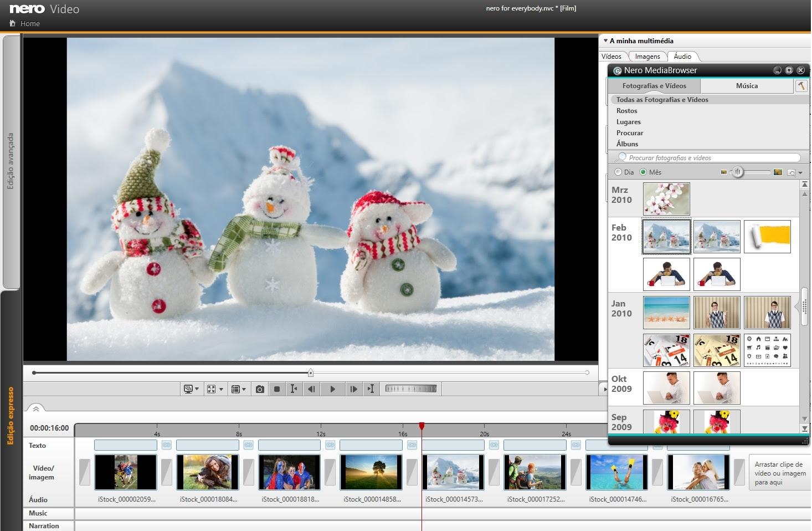Switch to Fotografias e Vídeos tab
The width and height of the screenshot is (812, 531).
[654, 86]
